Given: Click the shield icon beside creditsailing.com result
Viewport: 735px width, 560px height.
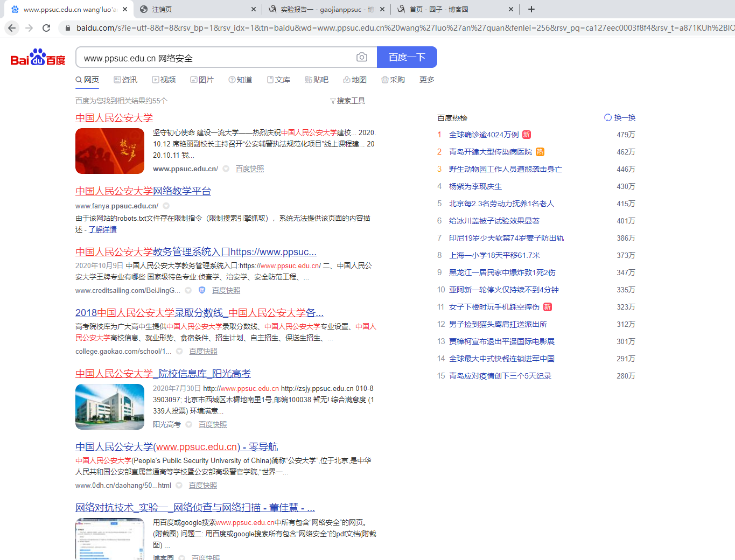Looking at the screenshot, I should click(x=202, y=290).
